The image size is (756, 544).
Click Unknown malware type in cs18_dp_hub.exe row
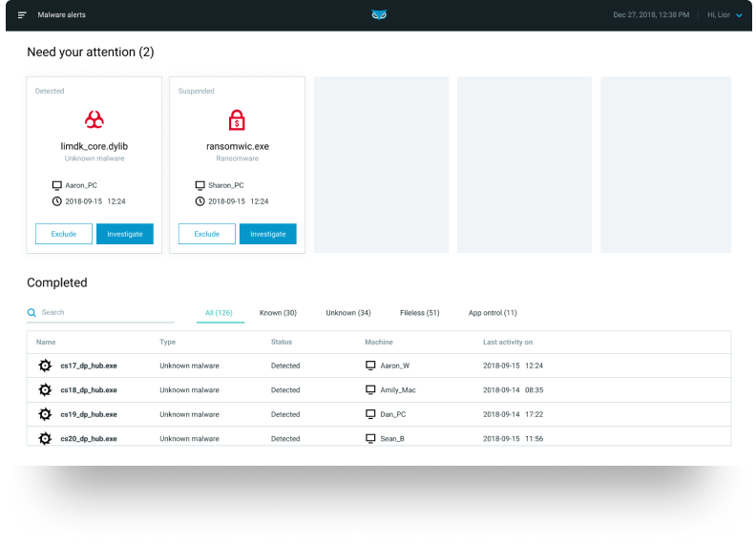pos(190,389)
